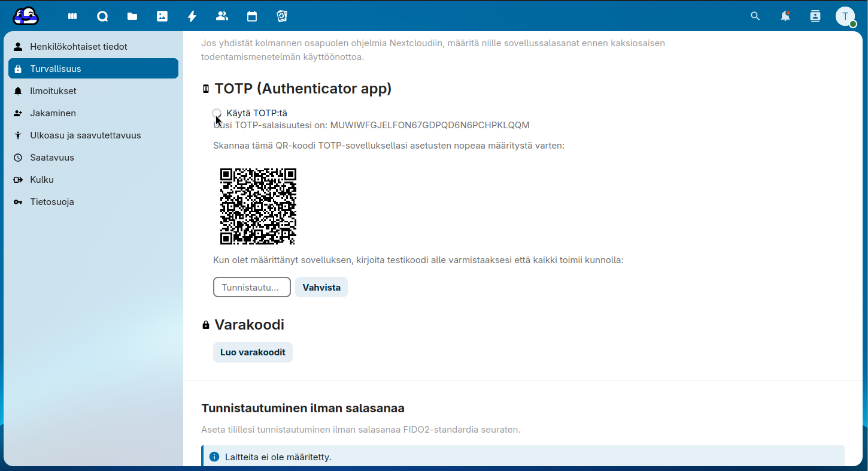Click the Vahvista button
Viewport: 868px width, 471px height.
[x=321, y=287]
